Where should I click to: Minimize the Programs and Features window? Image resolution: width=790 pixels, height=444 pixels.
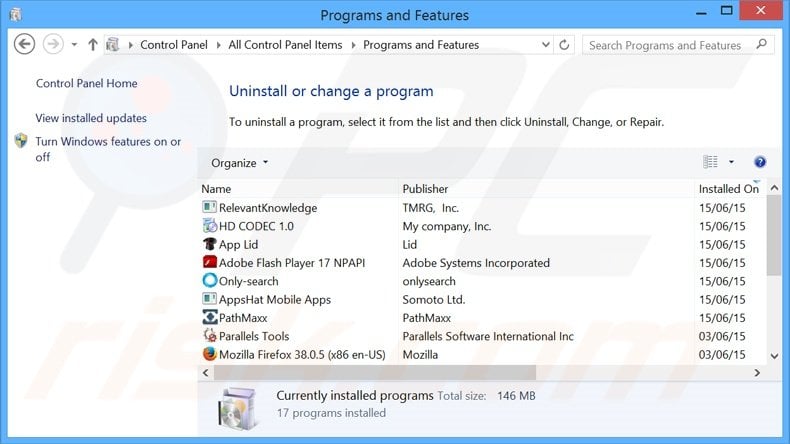point(701,12)
